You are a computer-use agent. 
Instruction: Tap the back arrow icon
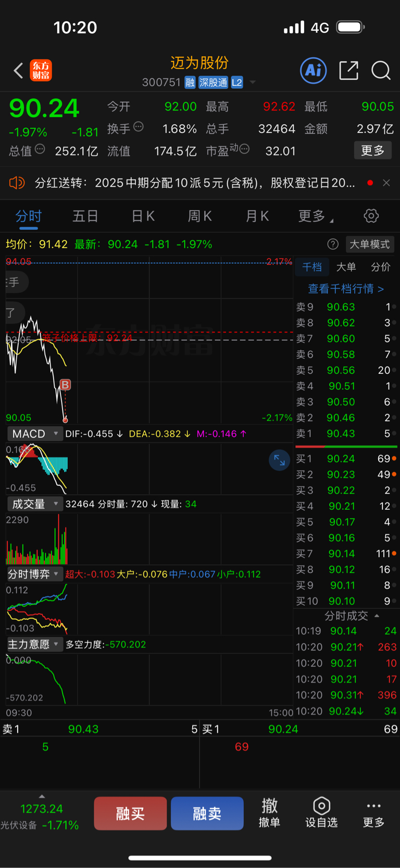(19, 70)
